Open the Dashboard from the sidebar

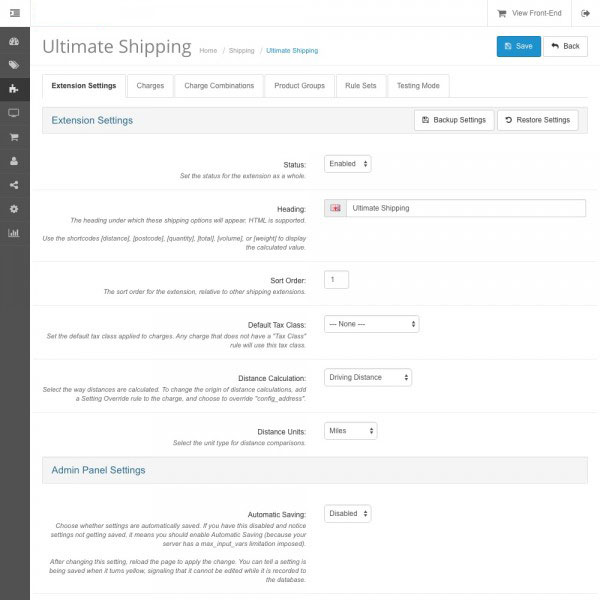(x=14, y=42)
